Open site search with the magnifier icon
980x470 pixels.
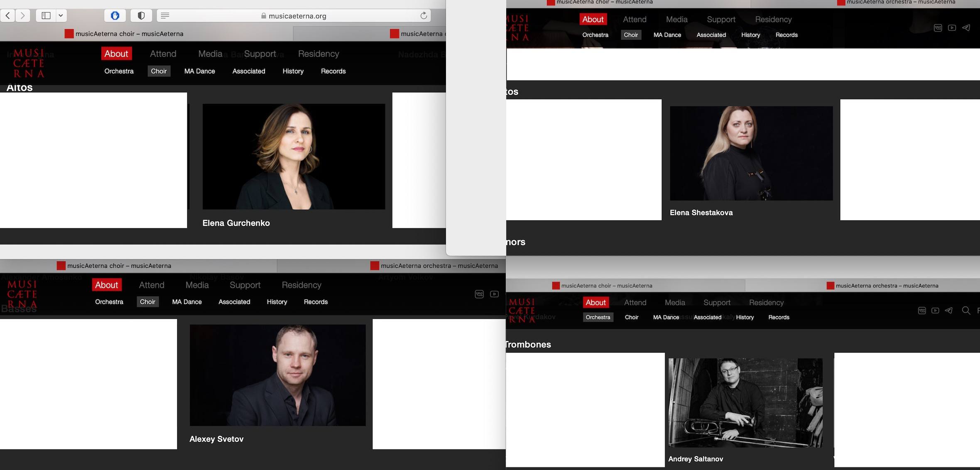[966, 311]
